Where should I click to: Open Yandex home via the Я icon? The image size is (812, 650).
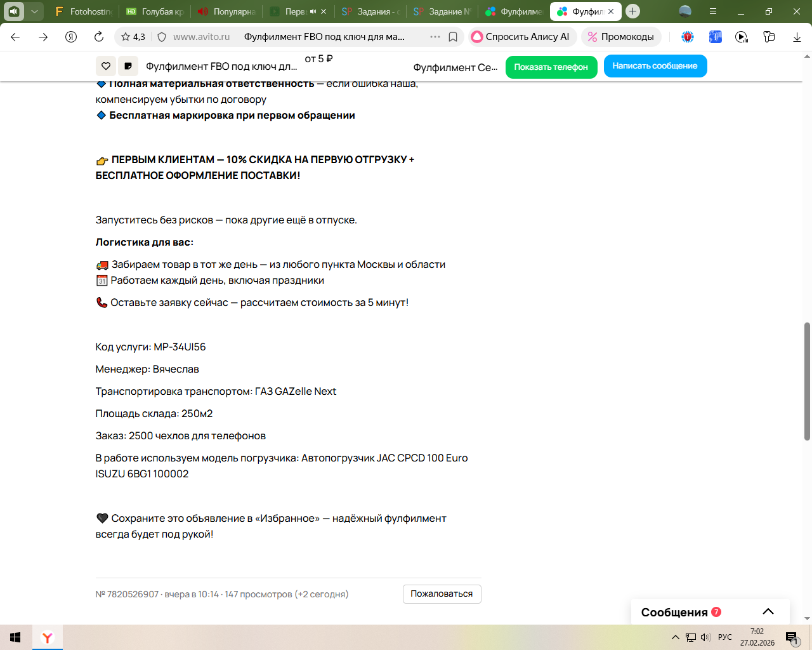pos(71,37)
